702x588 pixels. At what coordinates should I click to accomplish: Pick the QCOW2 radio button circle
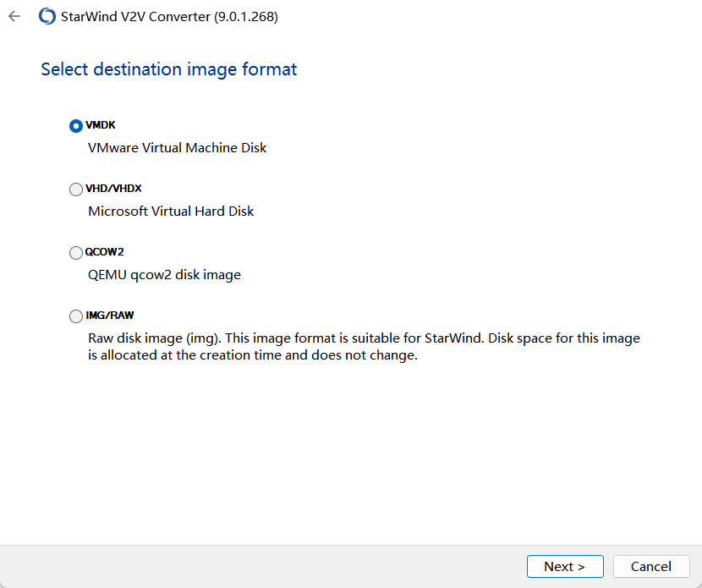(75, 253)
